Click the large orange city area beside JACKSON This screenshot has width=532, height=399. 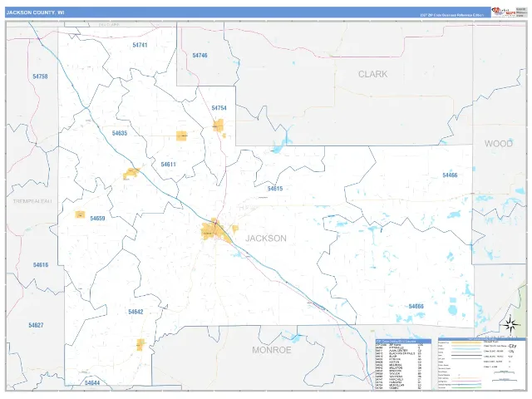pos(214,231)
